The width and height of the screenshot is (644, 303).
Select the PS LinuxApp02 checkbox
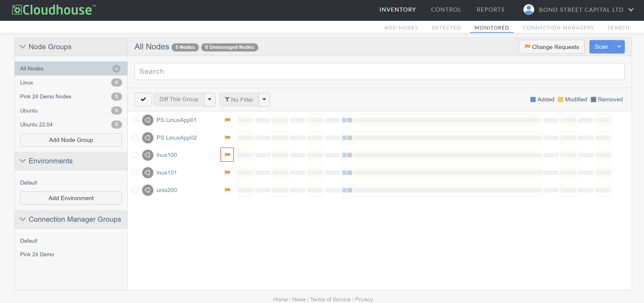135,138
